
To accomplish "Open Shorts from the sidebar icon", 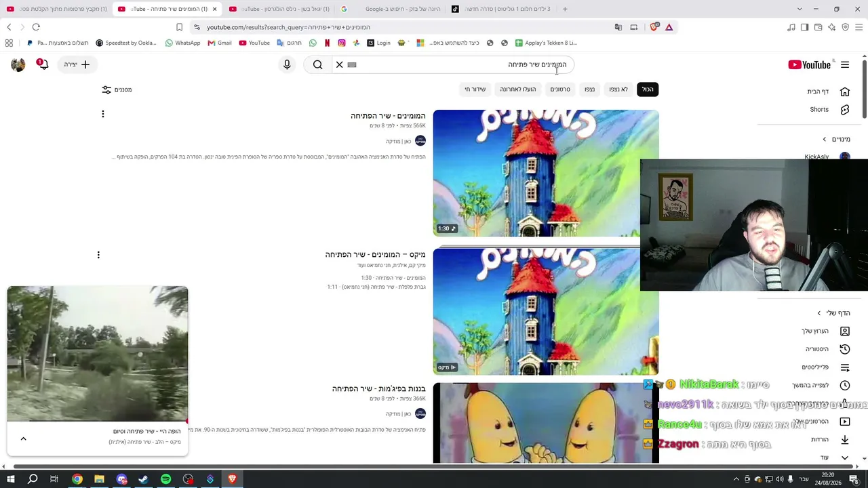I will point(845,109).
